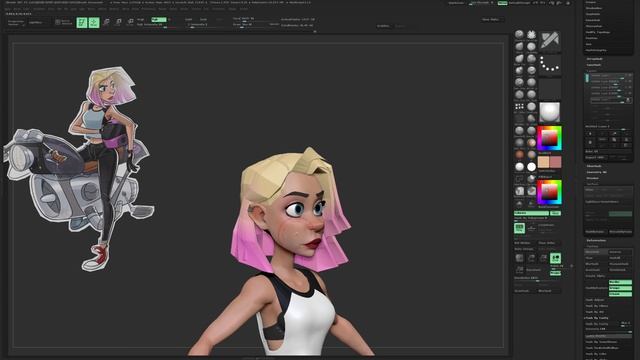
Task: Open the current brush thumbnail with pen stroke
Action: pos(550,41)
